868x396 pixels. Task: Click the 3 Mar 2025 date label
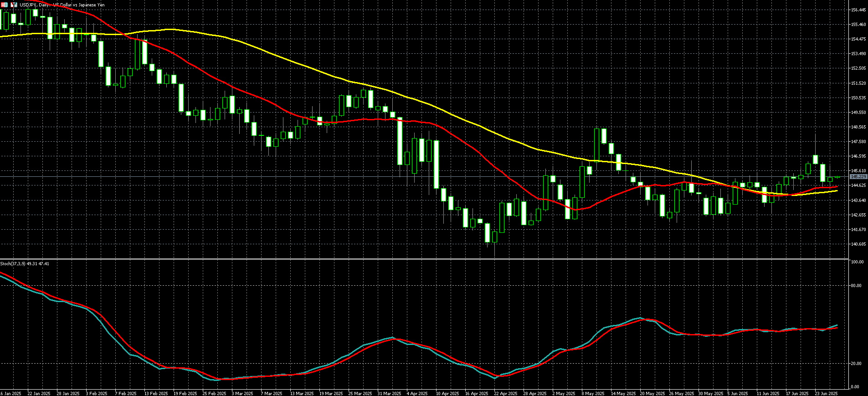tap(242, 393)
